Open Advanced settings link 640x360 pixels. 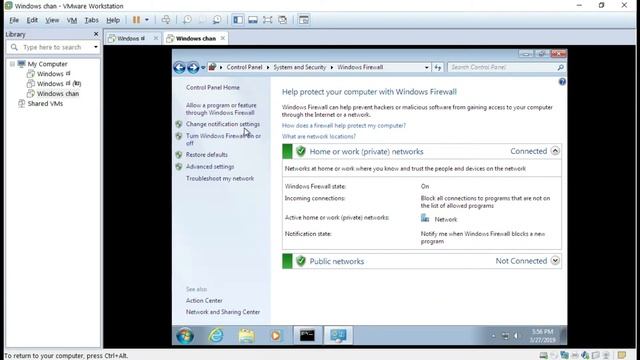click(210, 167)
